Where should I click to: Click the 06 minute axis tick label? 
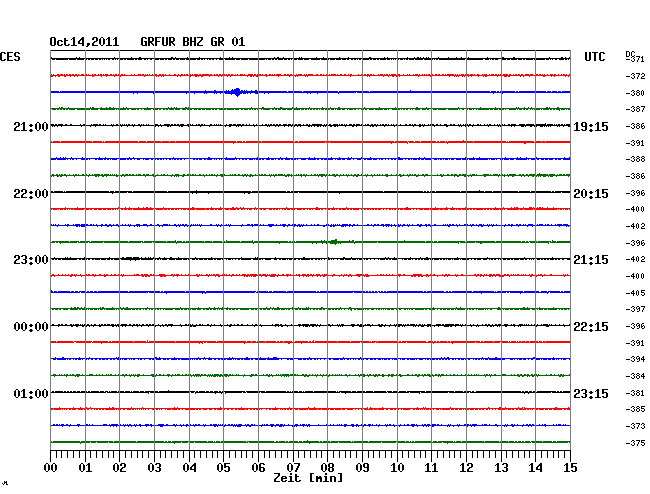click(x=258, y=467)
